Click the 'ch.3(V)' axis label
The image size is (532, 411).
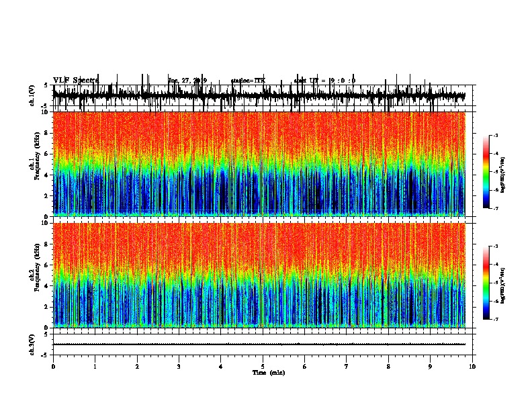pyautogui.click(x=32, y=345)
